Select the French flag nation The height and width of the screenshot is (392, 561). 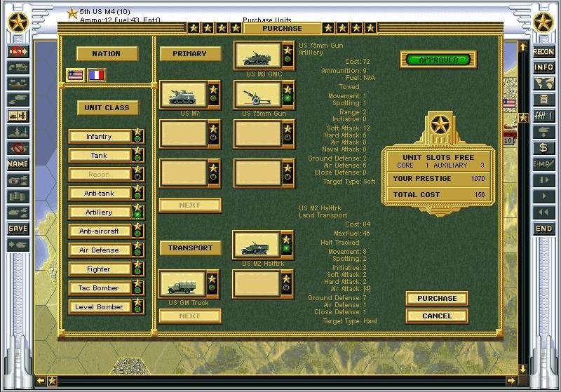click(97, 74)
